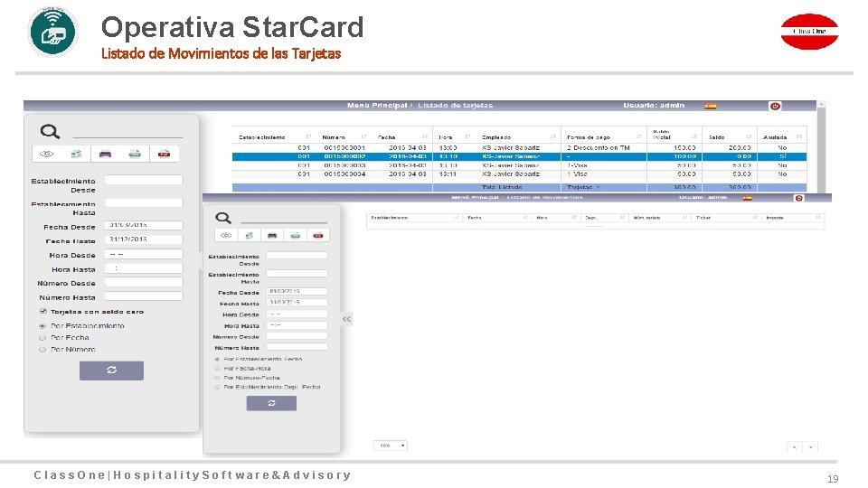Click 'Menú Principal' breadcrumb in movimientos header
This screenshot has width=868, height=488.
[x=475, y=198]
